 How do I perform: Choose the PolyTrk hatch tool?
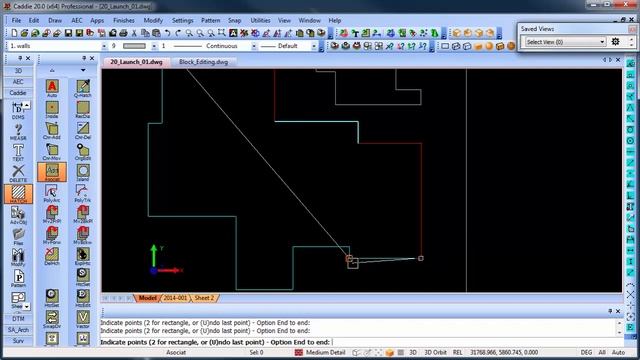pyautogui.click(x=82, y=193)
